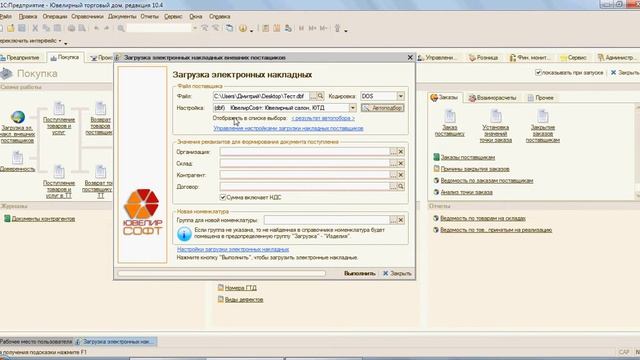The image size is (640, 360).
Task: Click the Выполнить button
Action: (x=359, y=273)
